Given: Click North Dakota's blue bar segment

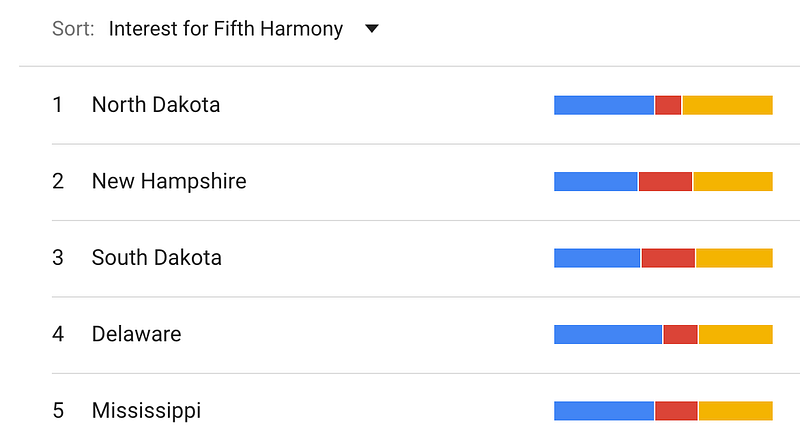Looking at the screenshot, I should 604,105.
